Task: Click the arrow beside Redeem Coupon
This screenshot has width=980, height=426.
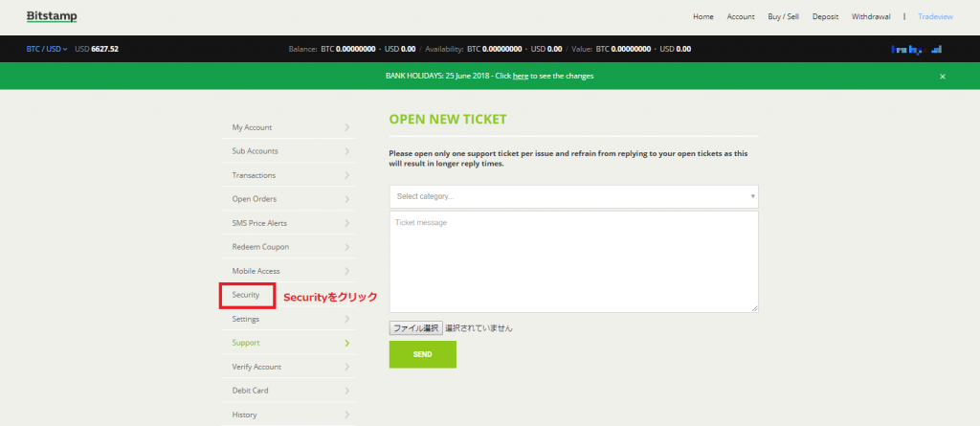Action: 346,247
